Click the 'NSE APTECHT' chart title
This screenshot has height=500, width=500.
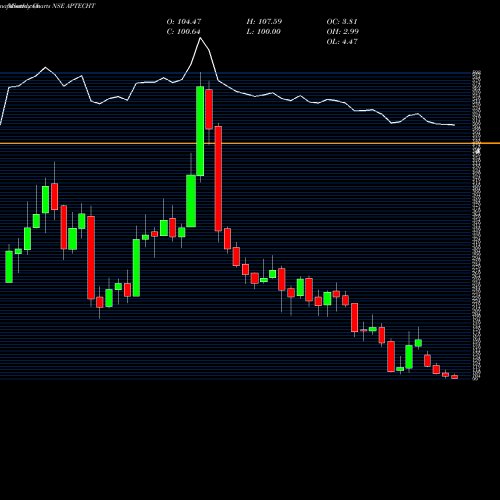(x=74, y=6)
